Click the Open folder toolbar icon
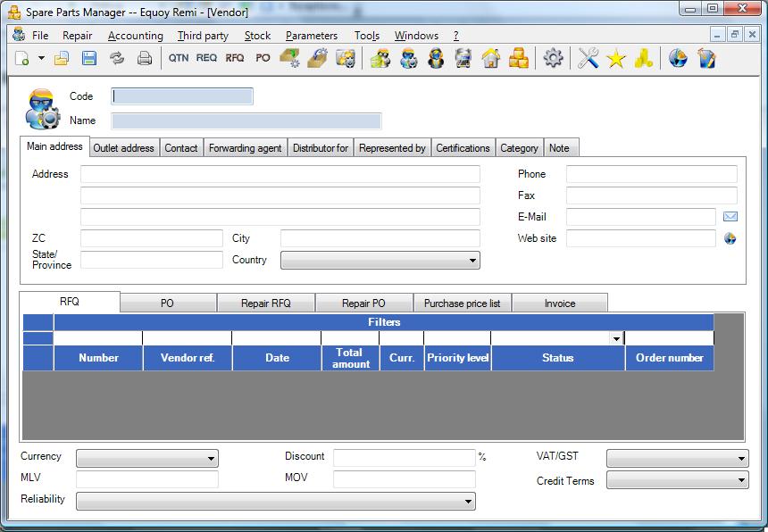Image resolution: width=768 pixels, height=532 pixels. [62, 59]
